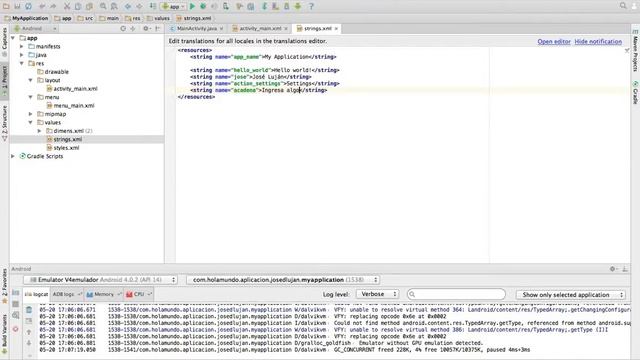The width and height of the screenshot is (640, 360).
Task: Click the Open folder toolbar icon
Action: 6,6
